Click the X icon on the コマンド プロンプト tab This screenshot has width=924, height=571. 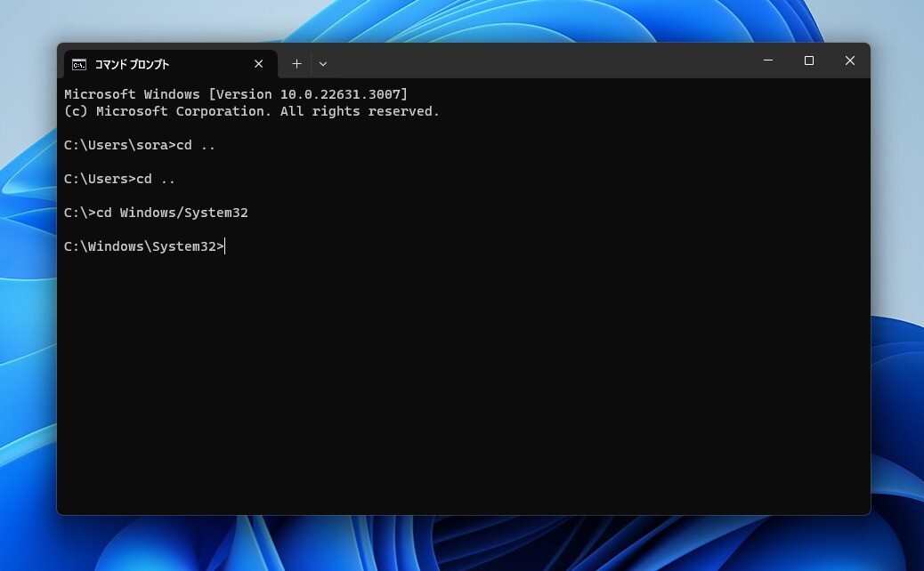click(x=258, y=64)
